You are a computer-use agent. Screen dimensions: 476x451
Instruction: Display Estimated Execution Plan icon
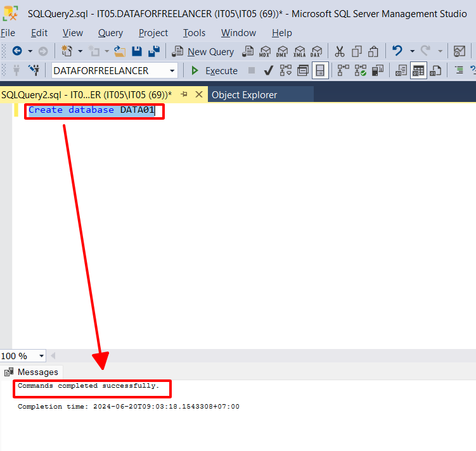coord(286,70)
